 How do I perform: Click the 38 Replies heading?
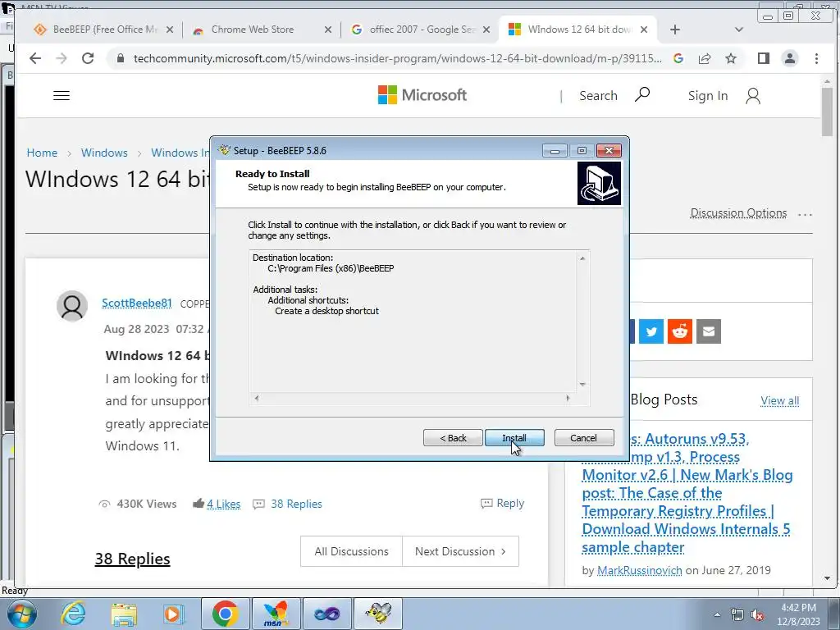[132, 559]
